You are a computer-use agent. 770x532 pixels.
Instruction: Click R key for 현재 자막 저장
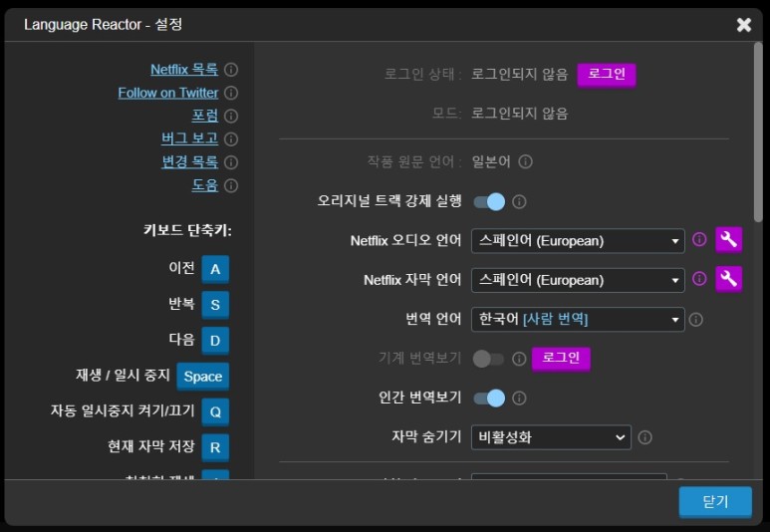215,447
